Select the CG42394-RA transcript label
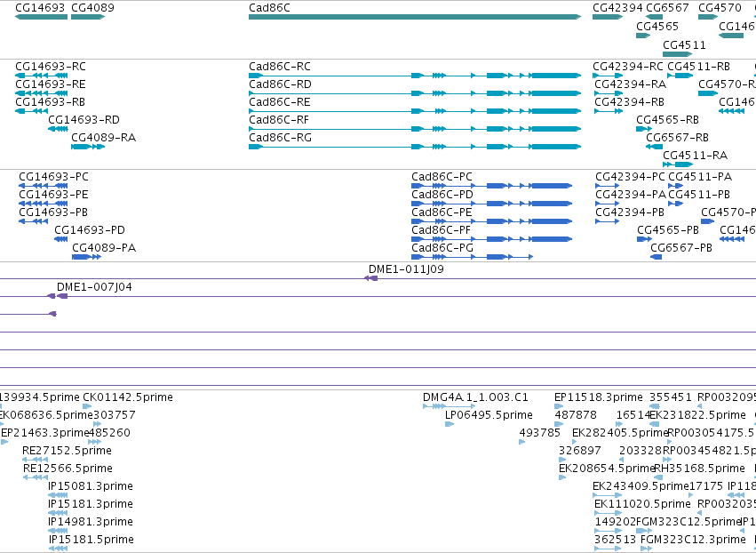756x553 pixels. pos(630,84)
